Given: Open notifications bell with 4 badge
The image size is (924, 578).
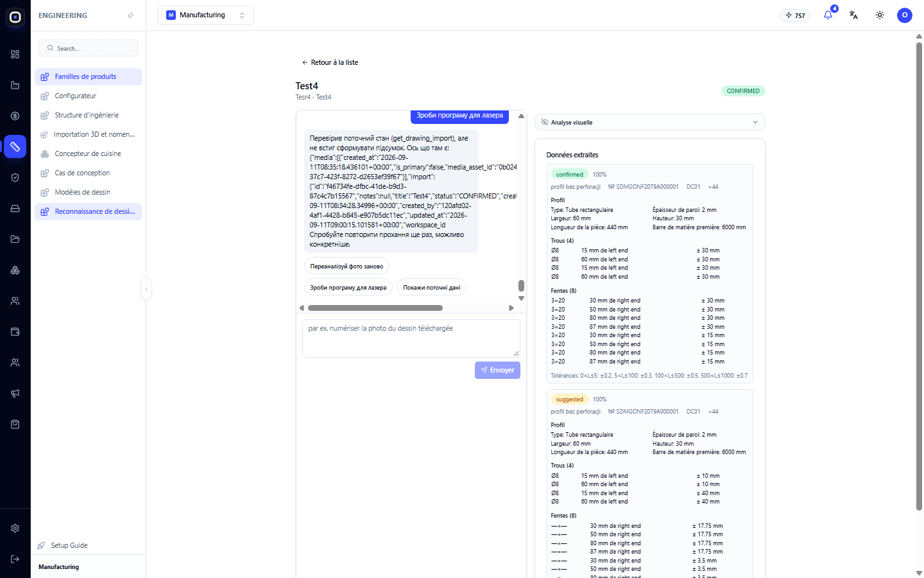Looking at the screenshot, I should (x=828, y=15).
